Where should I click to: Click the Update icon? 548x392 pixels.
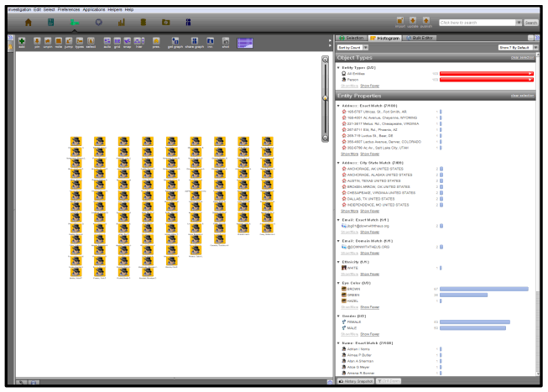tap(413, 21)
